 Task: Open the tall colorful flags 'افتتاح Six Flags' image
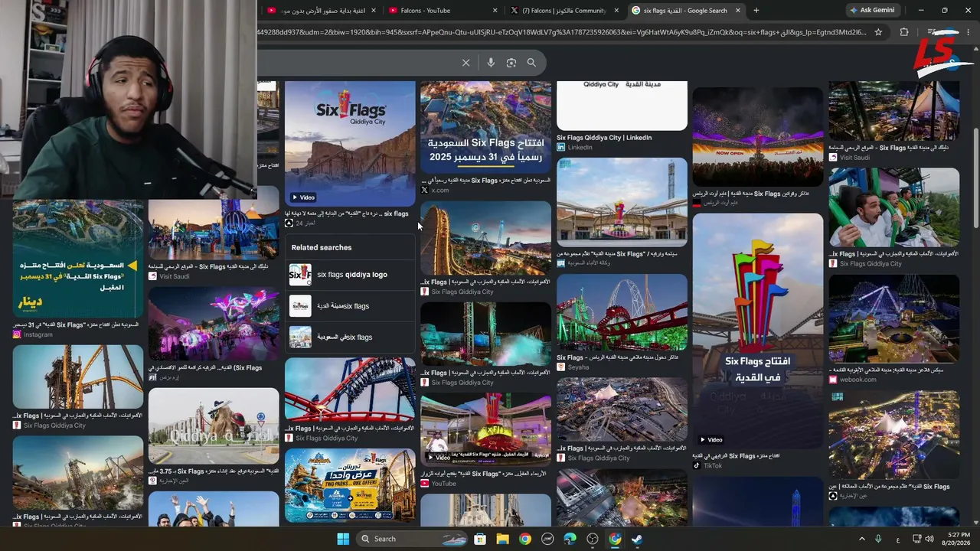(x=758, y=331)
